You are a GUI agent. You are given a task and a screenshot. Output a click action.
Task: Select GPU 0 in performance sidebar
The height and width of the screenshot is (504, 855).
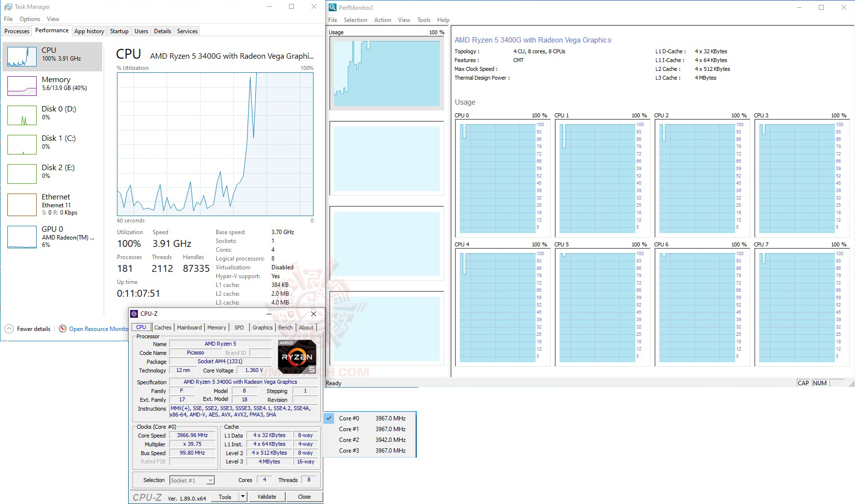pyautogui.click(x=52, y=237)
